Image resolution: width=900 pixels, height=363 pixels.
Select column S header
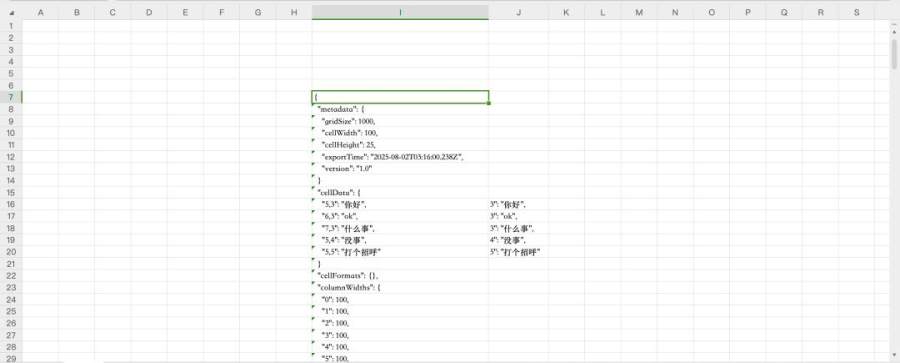coord(856,12)
